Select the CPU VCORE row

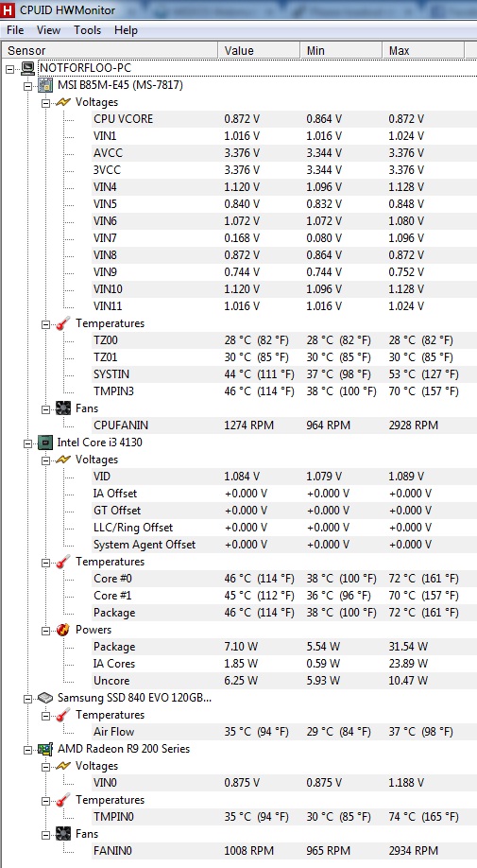point(284,119)
